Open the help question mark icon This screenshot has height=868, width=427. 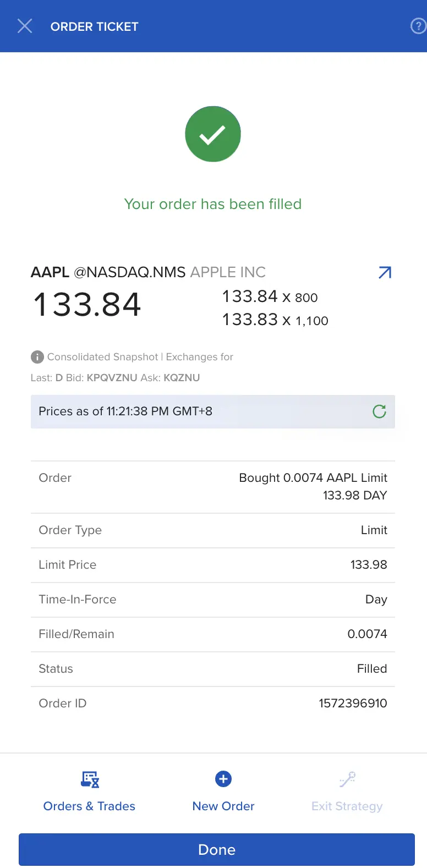[419, 26]
